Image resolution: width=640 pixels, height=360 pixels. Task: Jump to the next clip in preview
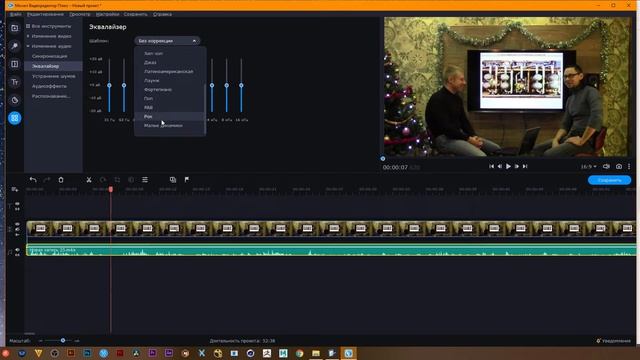point(525,166)
